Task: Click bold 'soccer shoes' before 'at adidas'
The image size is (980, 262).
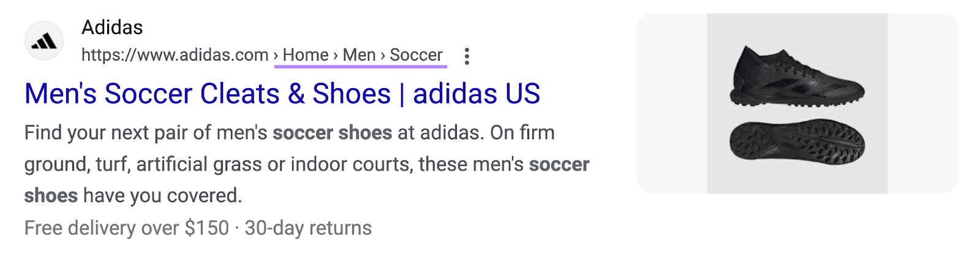Action: [332, 133]
